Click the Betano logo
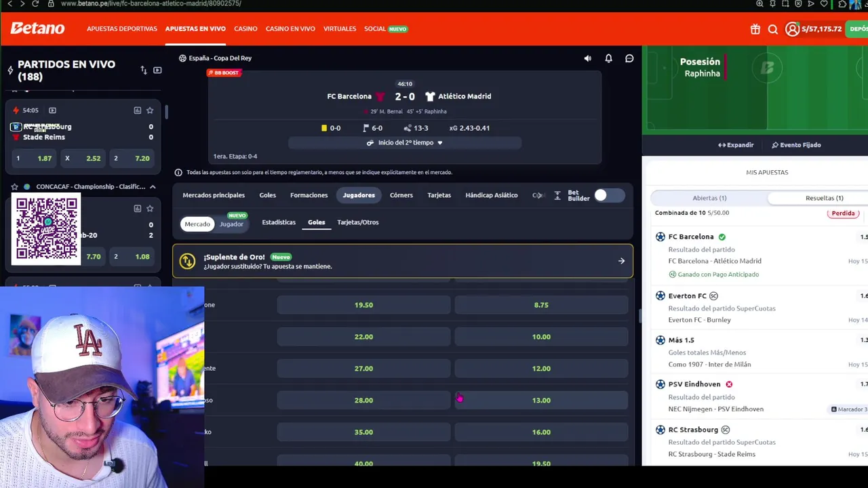 pyautogui.click(x=37, y=28)
